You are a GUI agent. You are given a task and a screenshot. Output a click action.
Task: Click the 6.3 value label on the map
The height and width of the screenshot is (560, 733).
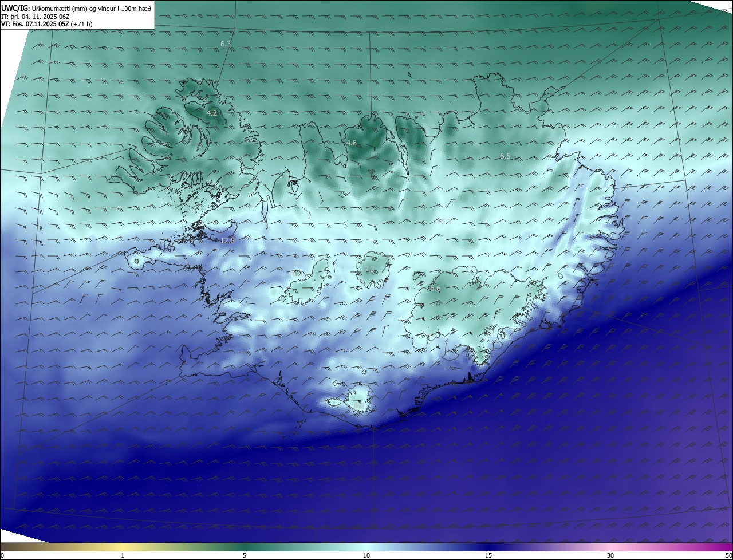(x=226, y=44)
